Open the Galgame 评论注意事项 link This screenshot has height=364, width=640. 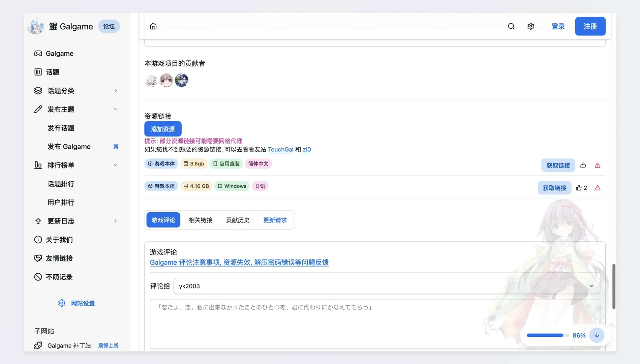tap(239, 263)
